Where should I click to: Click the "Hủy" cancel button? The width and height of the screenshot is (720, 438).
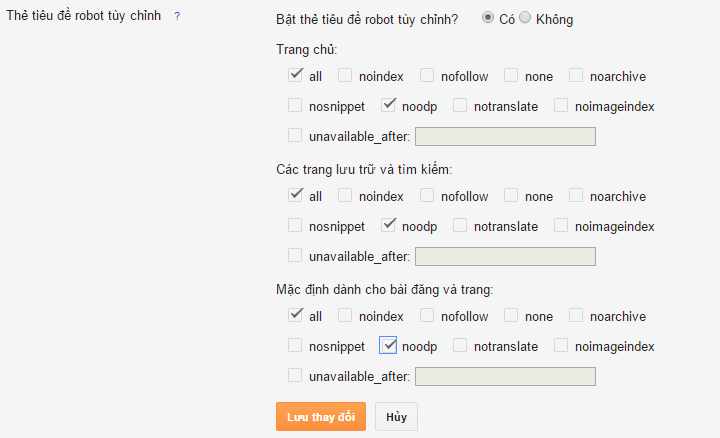pyautogui.click(x=396, y=416)
